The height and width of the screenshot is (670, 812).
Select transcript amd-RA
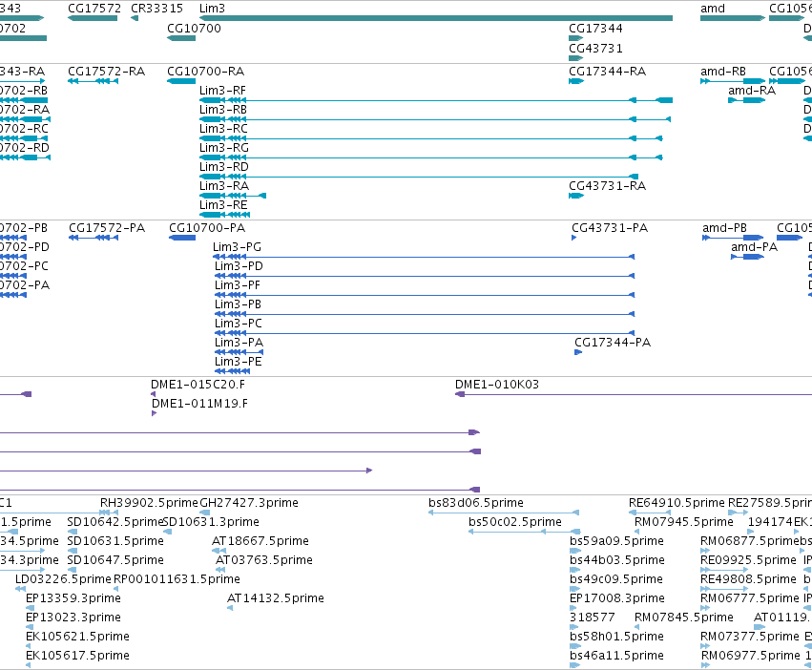(x=752, y=90)
